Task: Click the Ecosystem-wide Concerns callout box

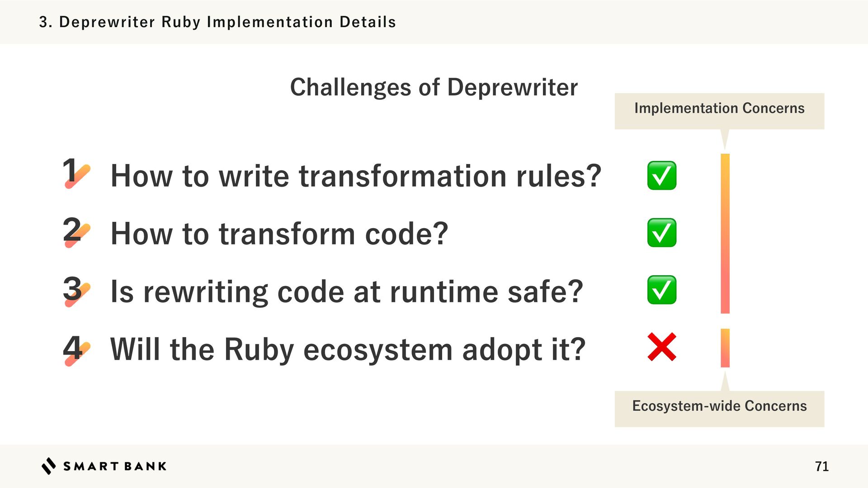Action: click(719, 408)
